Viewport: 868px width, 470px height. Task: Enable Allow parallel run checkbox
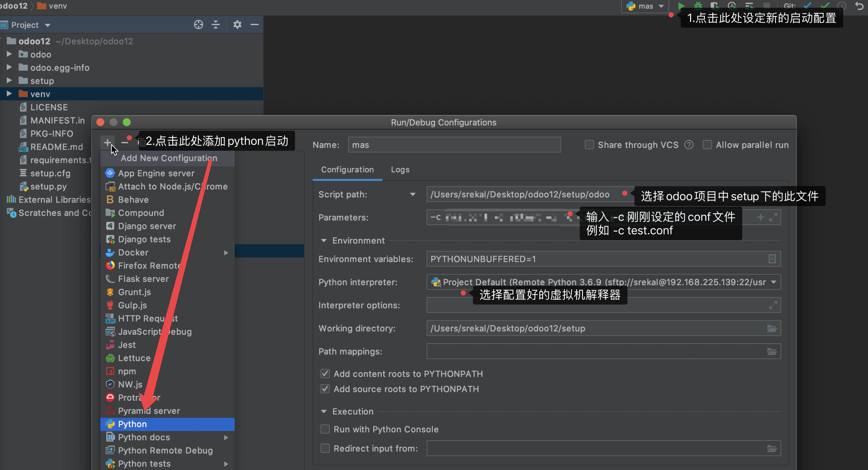pyautogui.click(x=707, y=145)
